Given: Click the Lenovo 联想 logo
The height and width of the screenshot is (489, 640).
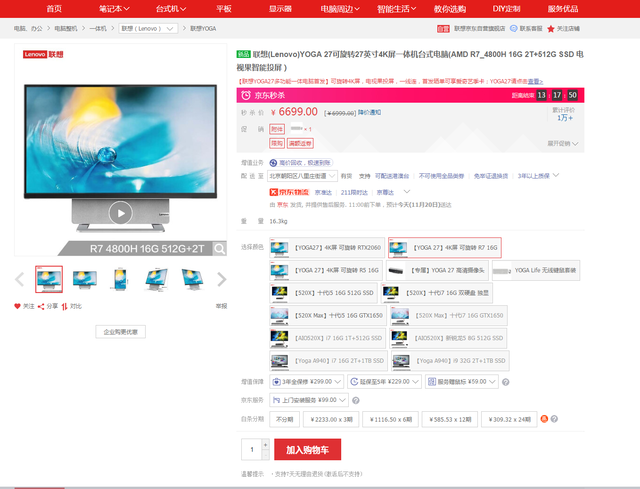Looking at the screenshot, I should tap(43, 54).
